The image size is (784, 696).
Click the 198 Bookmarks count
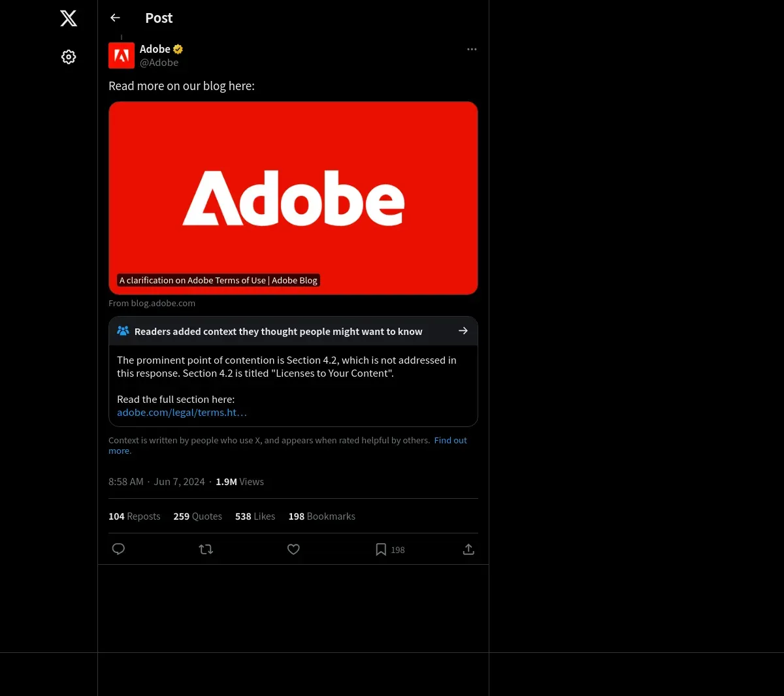321,516
